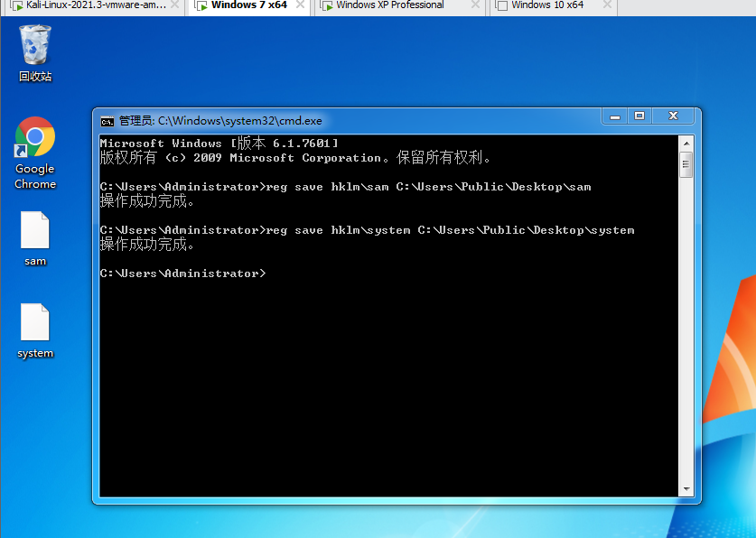Click the cmd vertical scrollbar thumb
This screenshot has height=538, width=756.
[x=686, y=164]
